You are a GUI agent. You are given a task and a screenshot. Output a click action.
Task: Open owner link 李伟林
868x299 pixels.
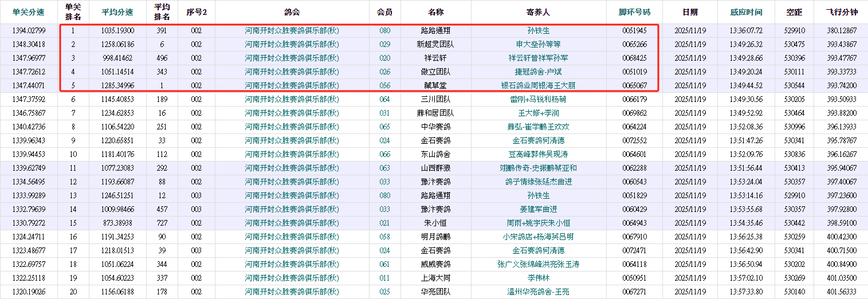(538, 278)
